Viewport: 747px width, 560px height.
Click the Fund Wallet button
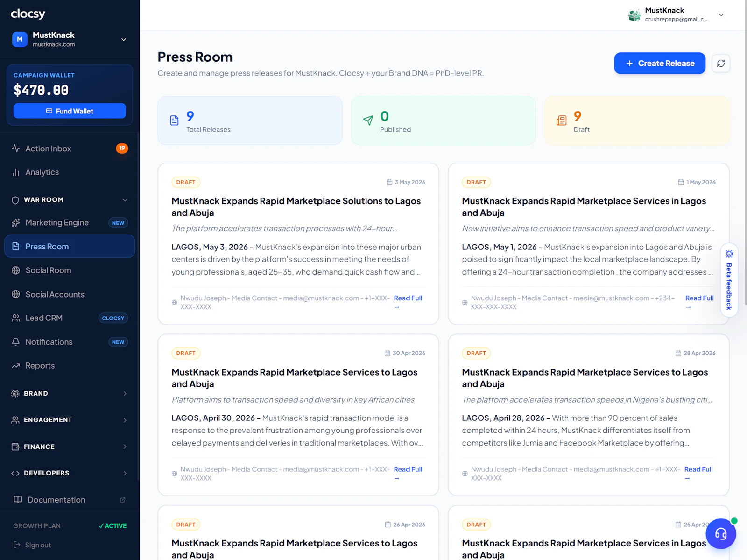pyautogui.click(x=70, y=111)
